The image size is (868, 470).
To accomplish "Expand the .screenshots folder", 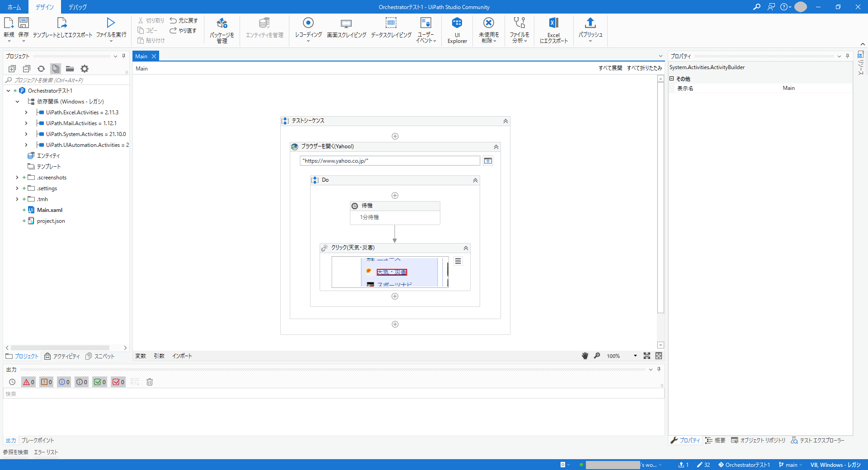I will pos(17,178).
